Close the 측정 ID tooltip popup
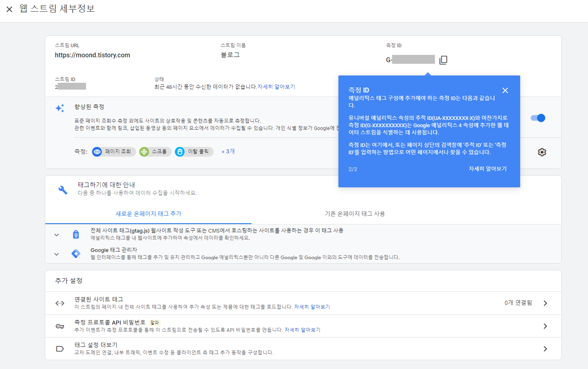 coord(505,90)
